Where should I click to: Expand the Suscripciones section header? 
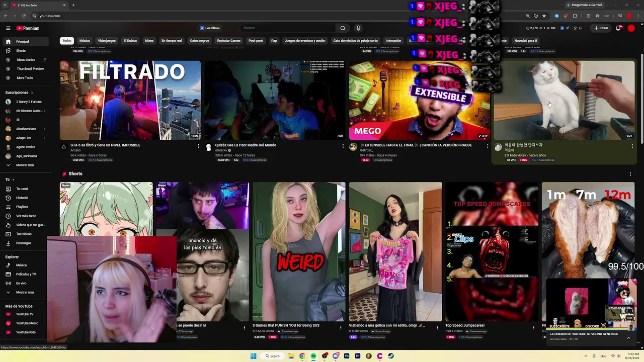(19, 93)
